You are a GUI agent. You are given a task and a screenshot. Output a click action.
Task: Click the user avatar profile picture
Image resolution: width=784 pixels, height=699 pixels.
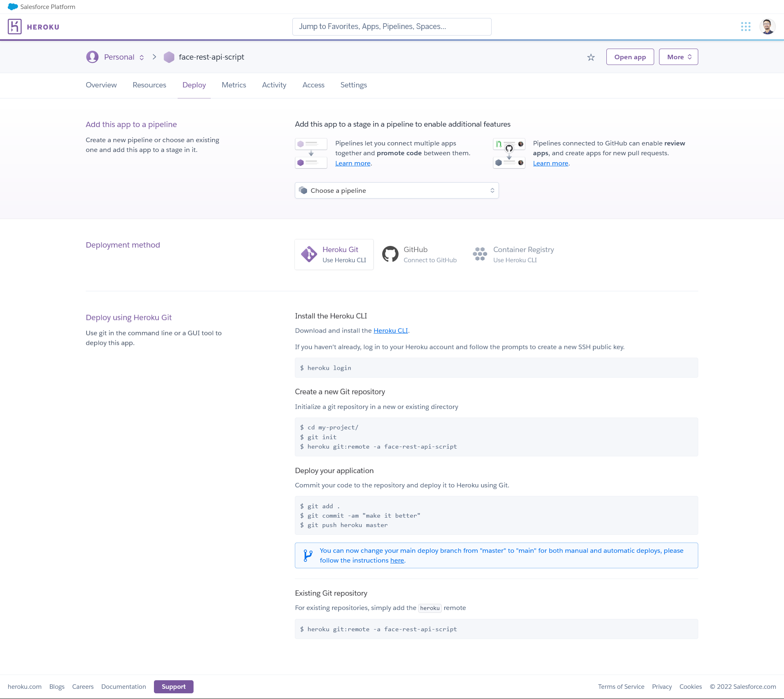(767, 27)
